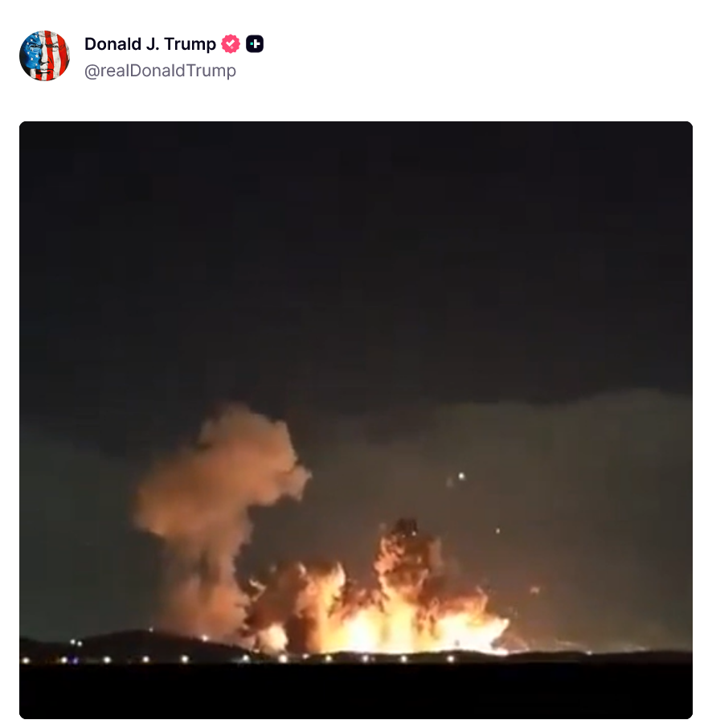The height and width of the screenshot is (728, 712).
Task: Click the brightest white flare in sky
Action: click(x=461, y=476)
